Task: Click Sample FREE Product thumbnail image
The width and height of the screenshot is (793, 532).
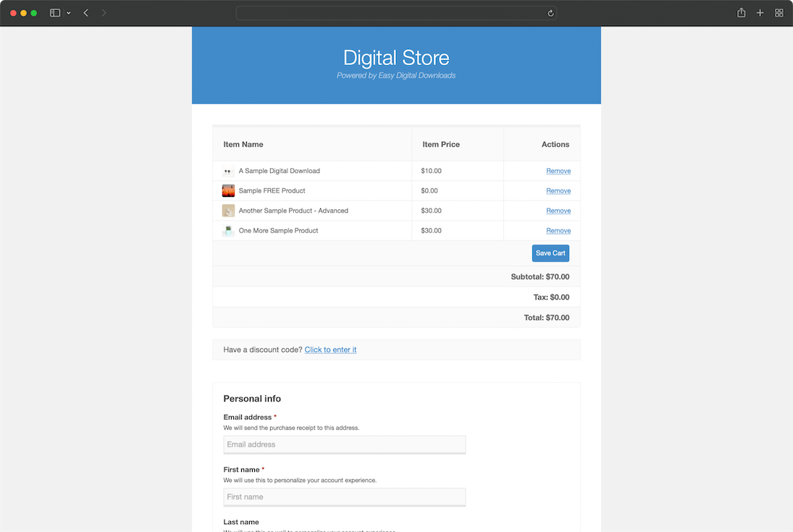Action: (x=228, y=191)
